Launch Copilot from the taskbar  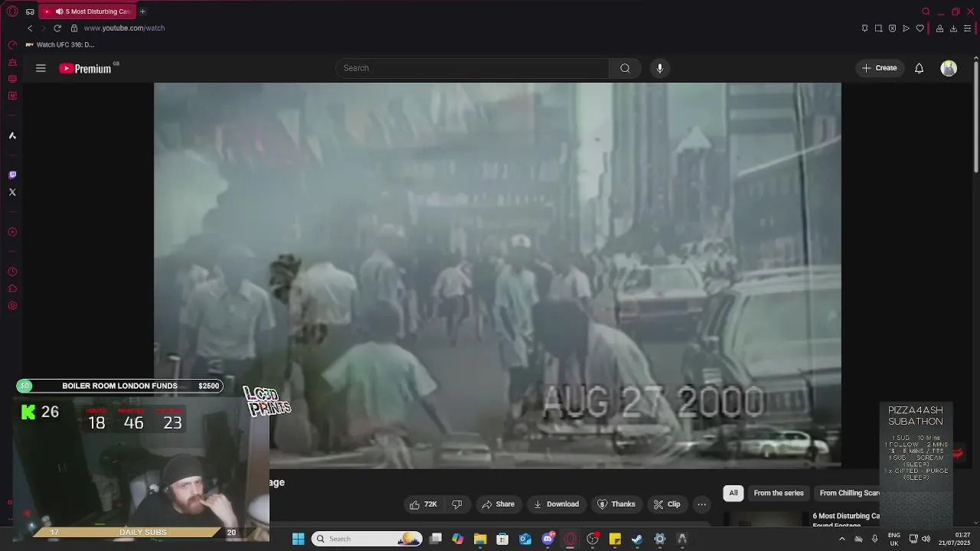(x=458, y=539)
